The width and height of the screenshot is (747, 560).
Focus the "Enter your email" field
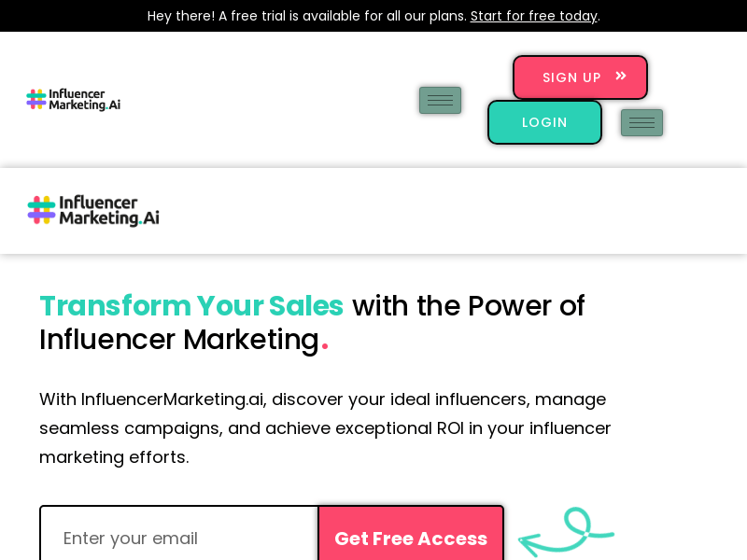[179, 538]
